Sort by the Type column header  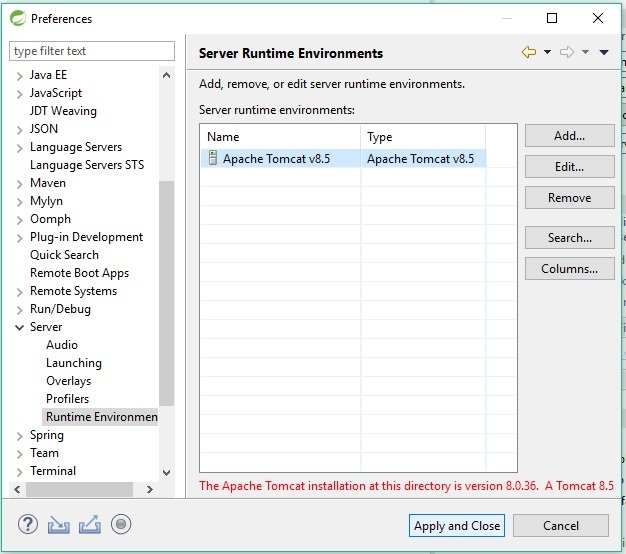pyautogui.click(x=423, y=137)
